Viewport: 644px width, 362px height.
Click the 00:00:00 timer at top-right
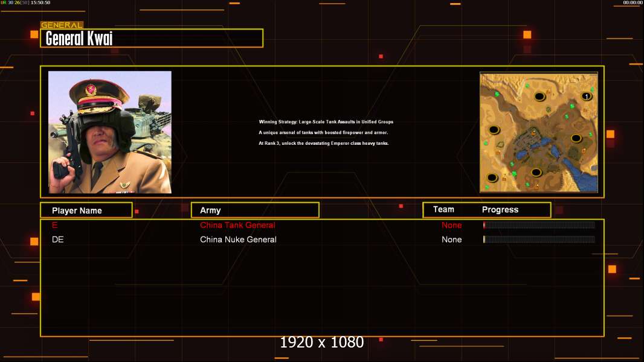[633, 2]
